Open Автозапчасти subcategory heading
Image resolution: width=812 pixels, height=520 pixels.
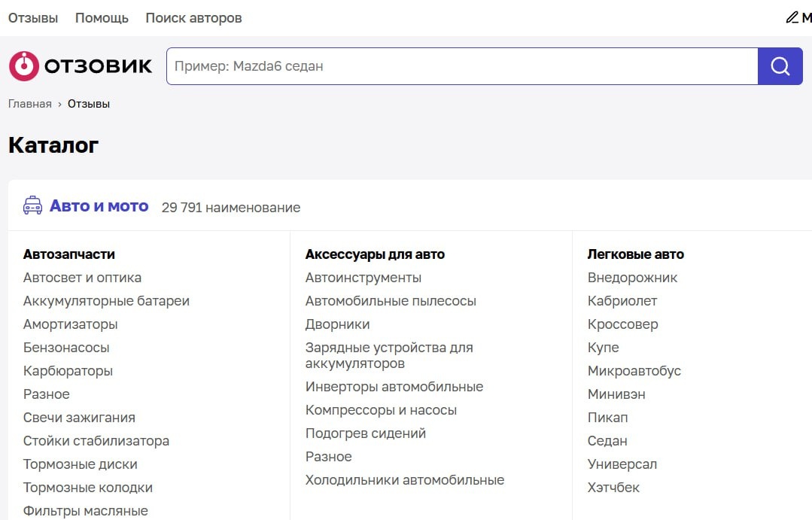[69, 254]
